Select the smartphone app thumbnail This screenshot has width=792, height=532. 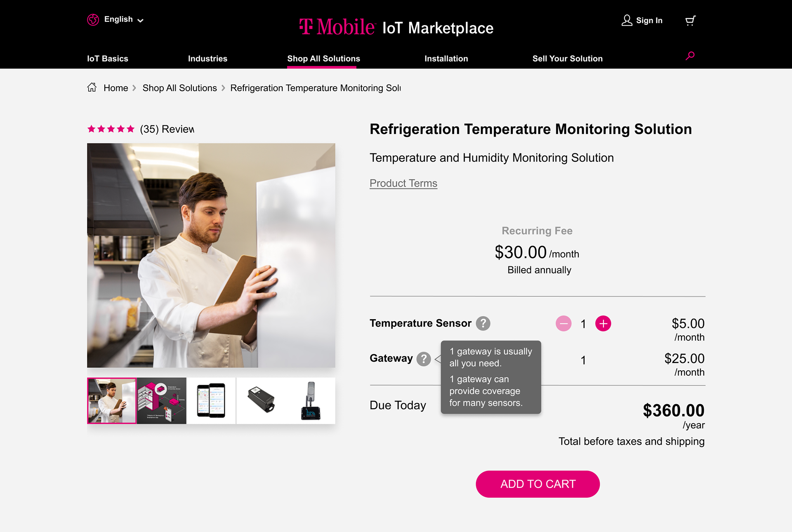[x=211, y=401]
